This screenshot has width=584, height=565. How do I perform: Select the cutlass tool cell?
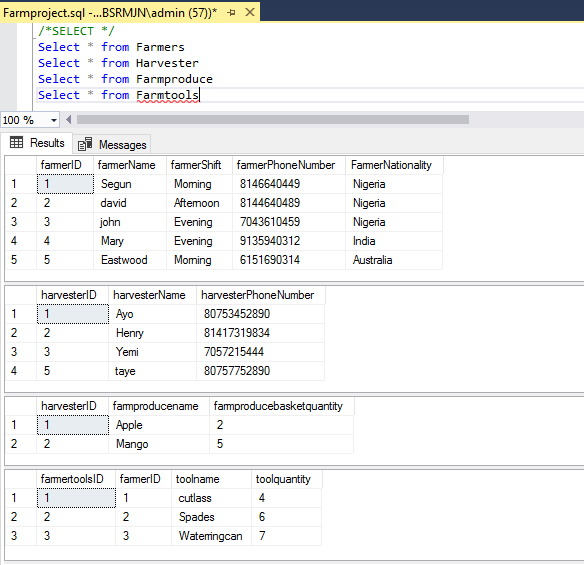(212, 498)
